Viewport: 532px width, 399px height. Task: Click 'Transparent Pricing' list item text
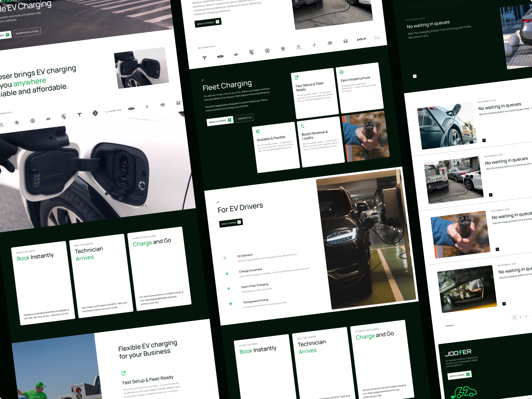click(255, 301)
